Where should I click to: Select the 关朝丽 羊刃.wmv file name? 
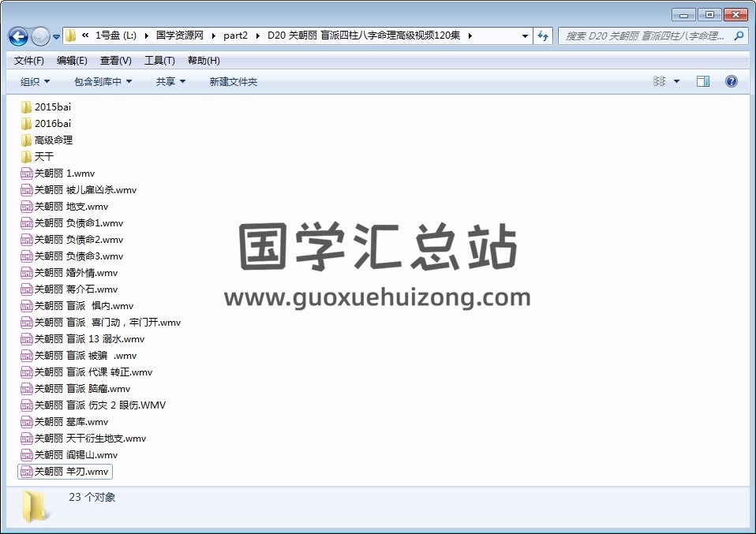tap(71, 472)
